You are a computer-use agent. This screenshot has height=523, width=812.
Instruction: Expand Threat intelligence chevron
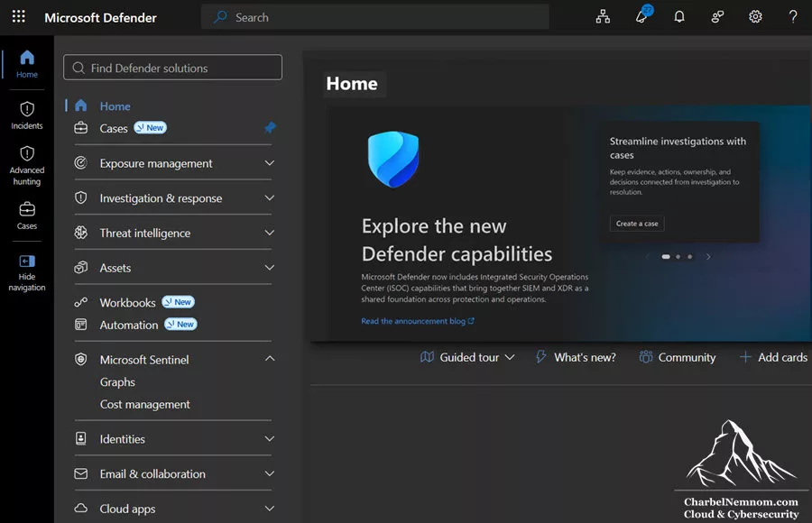[269, 233]
